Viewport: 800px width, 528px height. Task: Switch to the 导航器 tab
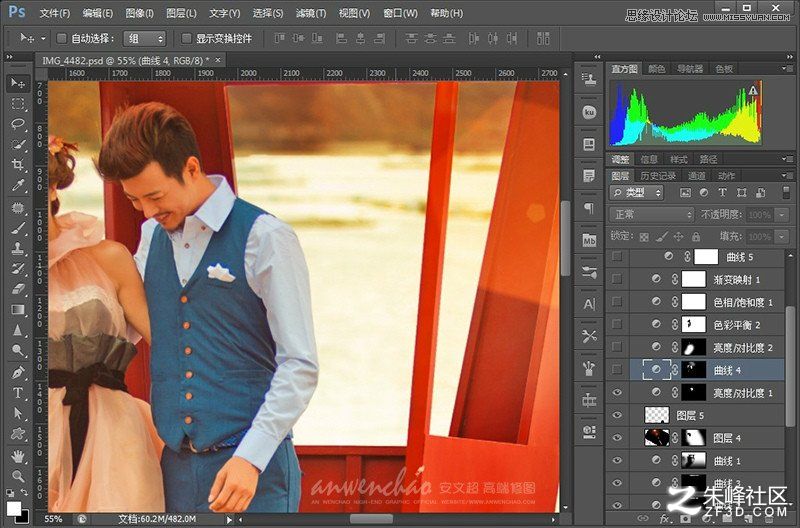coord(690,68)
